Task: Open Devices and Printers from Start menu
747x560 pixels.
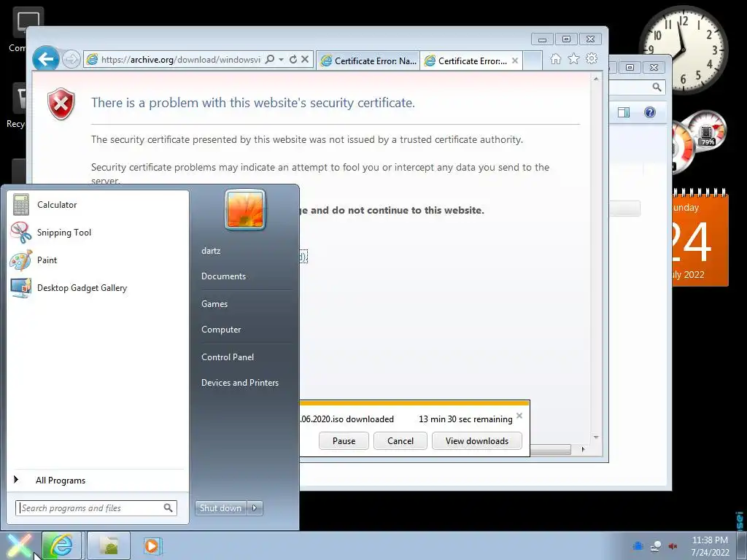Action: pos(239,383)
